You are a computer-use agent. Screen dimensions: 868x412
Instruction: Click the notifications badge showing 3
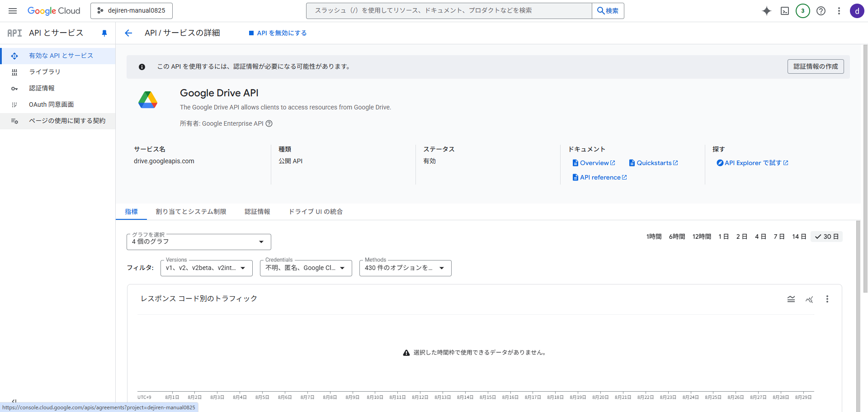point(802,11)
